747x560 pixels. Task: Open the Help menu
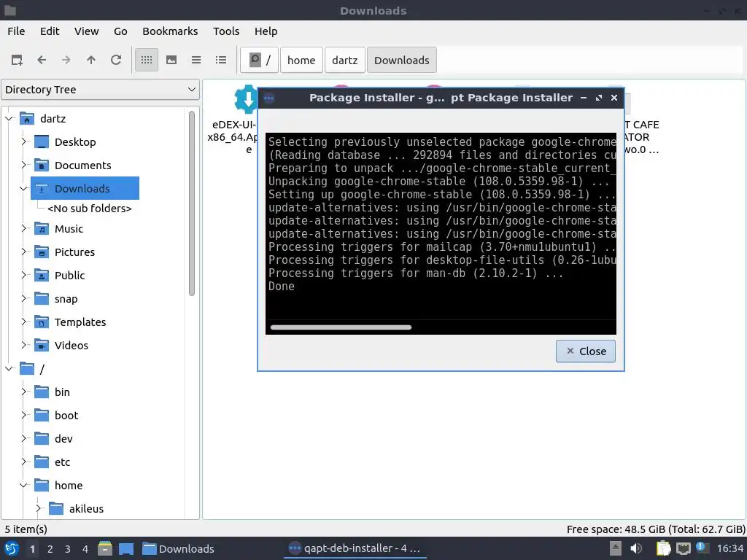tap(266, 31)
